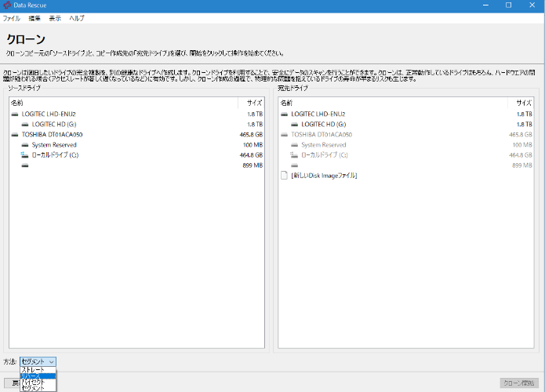Viewport: 545px width, 392px height.
Task: Click the System Reserved partition icon in source list
Action: click(26, 145)
